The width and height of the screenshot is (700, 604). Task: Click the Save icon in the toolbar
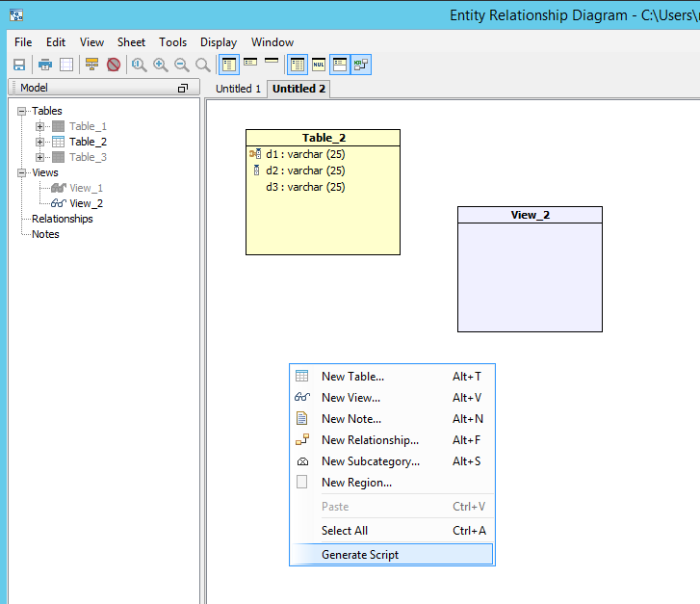point(18,65)
